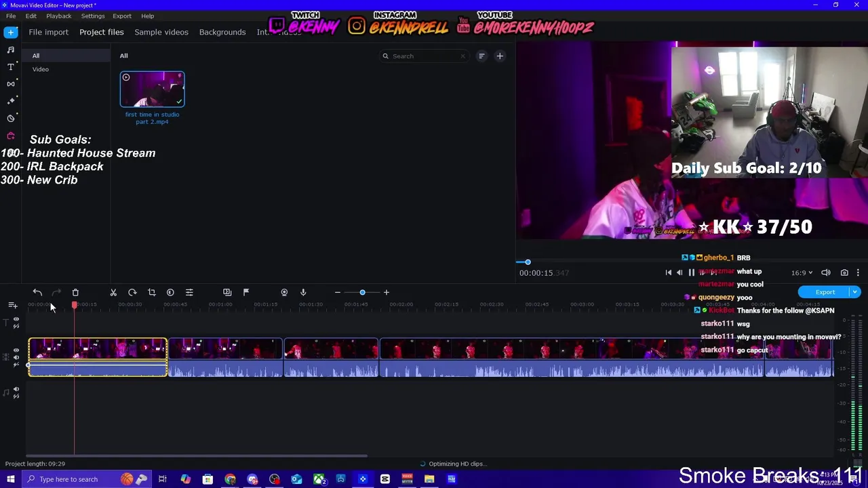Open the 16:9 aspect ratio dropdown
The width and height of the screenshot is (868, 488).
[x=802, y=272]
